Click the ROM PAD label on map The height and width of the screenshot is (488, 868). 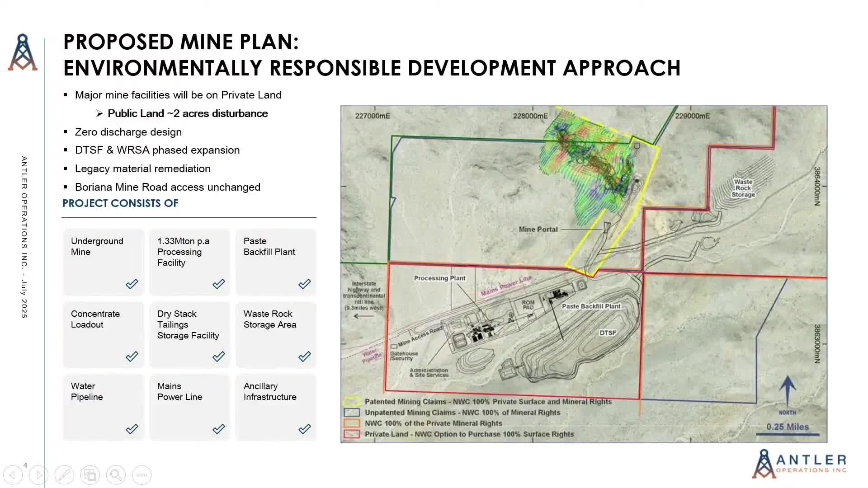(x=528, y=305)
